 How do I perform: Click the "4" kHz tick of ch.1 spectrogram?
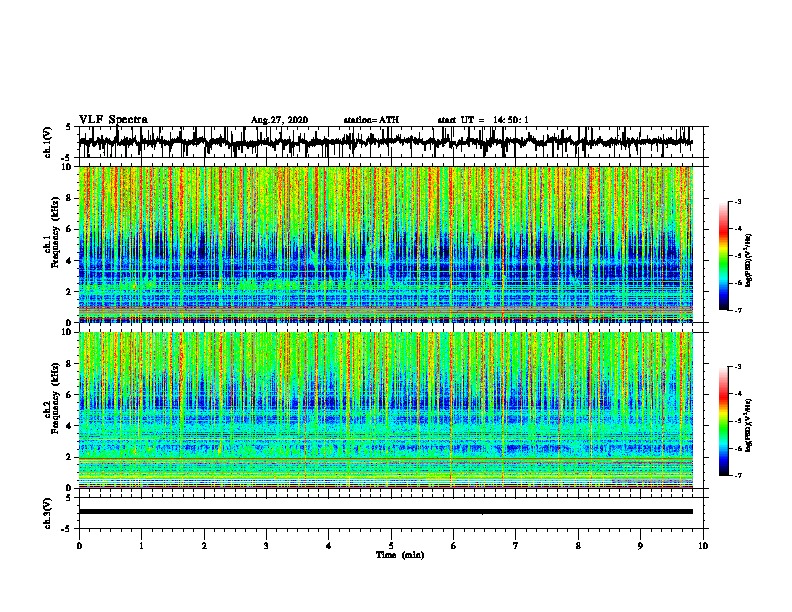69,261
